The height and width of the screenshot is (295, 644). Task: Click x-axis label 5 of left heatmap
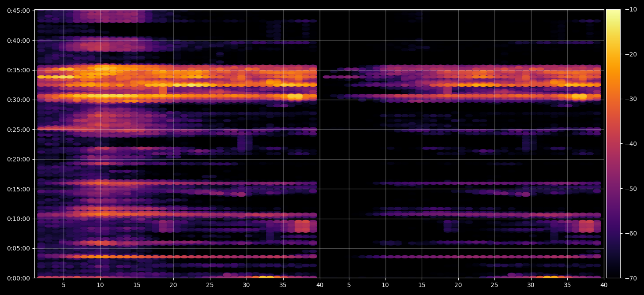point(64,285)
